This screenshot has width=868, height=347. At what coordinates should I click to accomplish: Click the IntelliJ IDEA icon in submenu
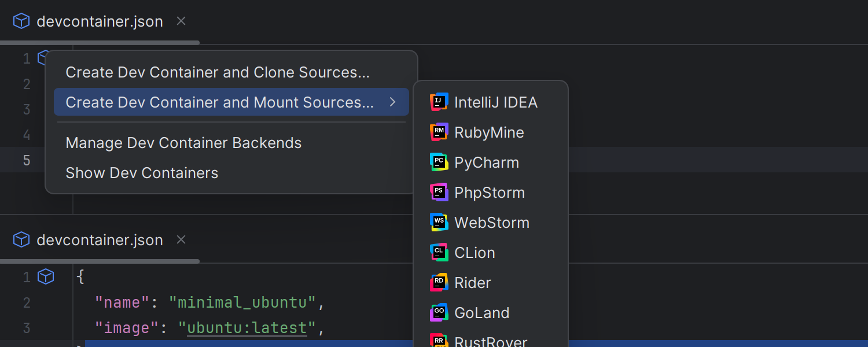(439, 102)
